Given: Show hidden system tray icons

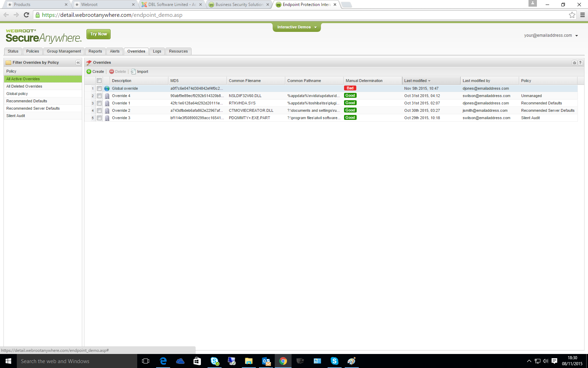Looking at the screenshot, I should tap(529, 361).
